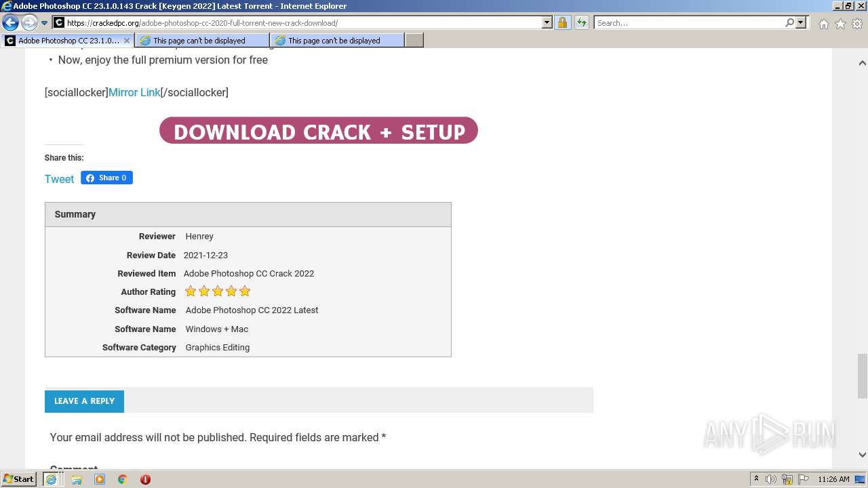Open a new blank tab

(414, 41)
